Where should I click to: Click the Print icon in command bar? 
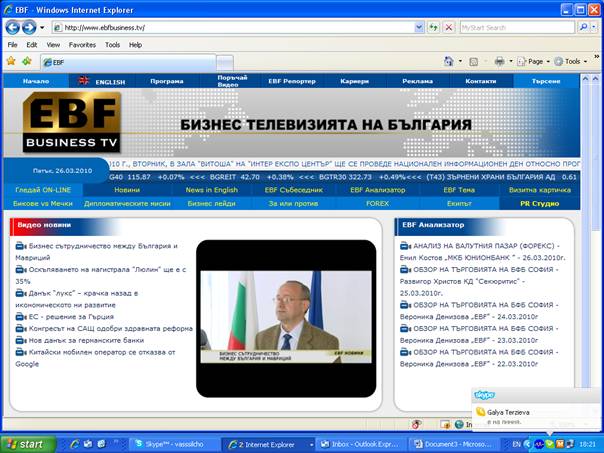(x=498, y=61)
